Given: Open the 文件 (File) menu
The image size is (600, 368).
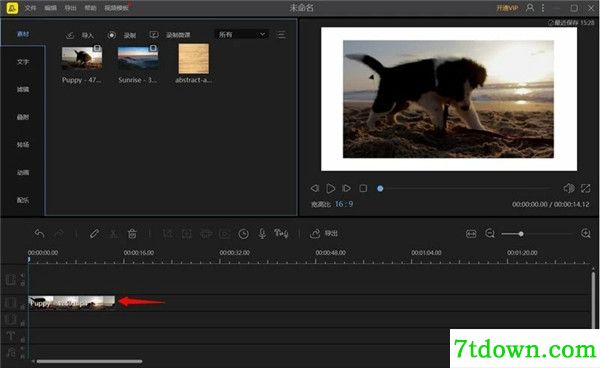Looking at the screenshot, I should point(31,8).
